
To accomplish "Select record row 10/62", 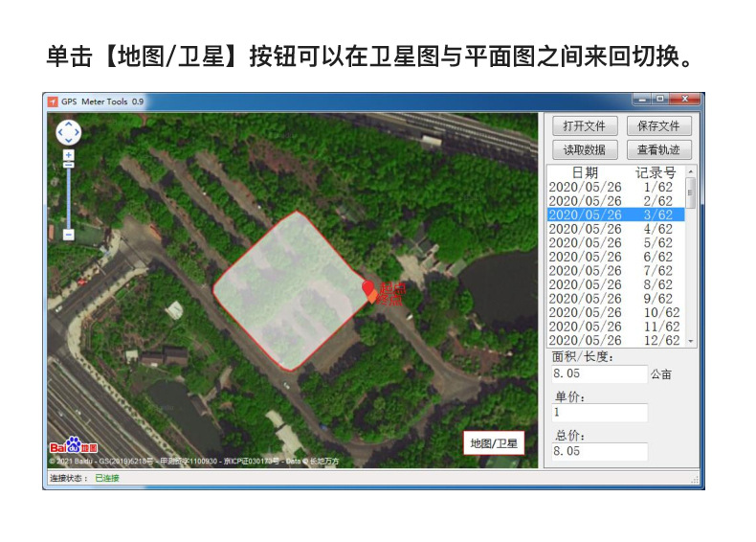I will tap(615, 312).
